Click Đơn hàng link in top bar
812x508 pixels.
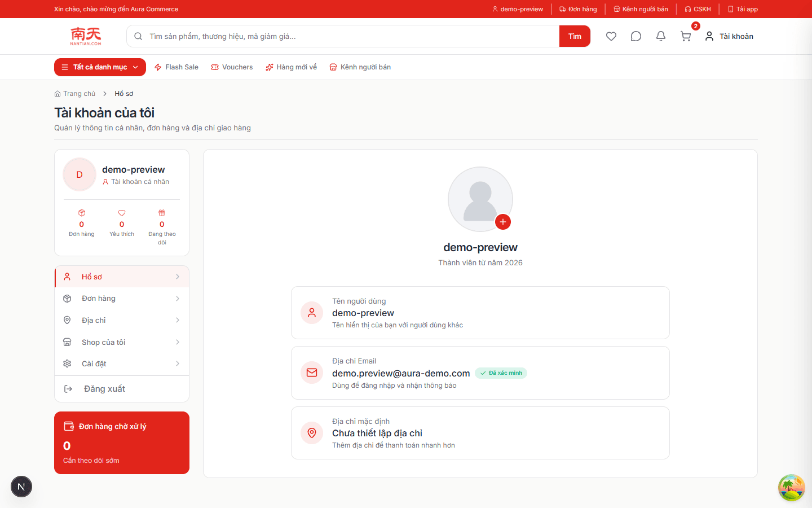coord(578,9)
